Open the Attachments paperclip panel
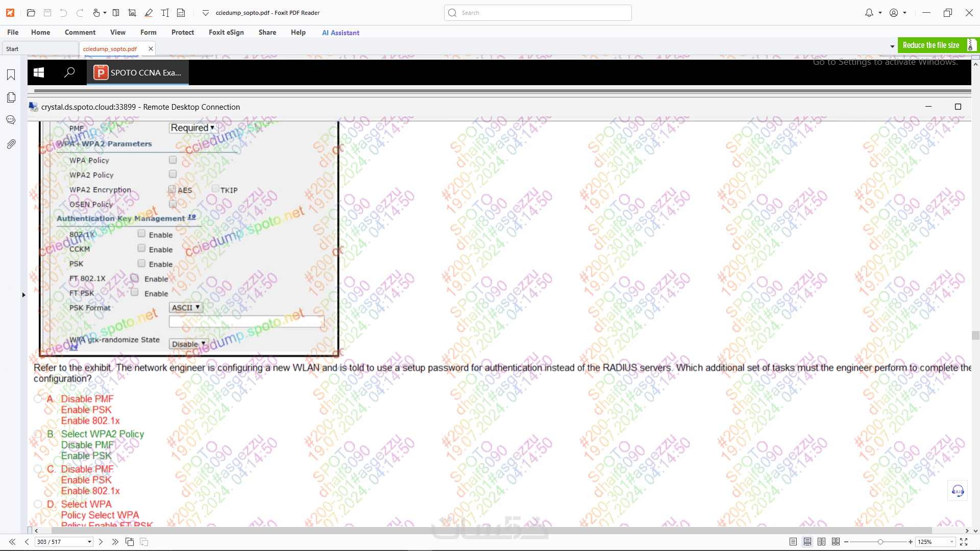Screen dimensions: 980x551 pos(11,144)
